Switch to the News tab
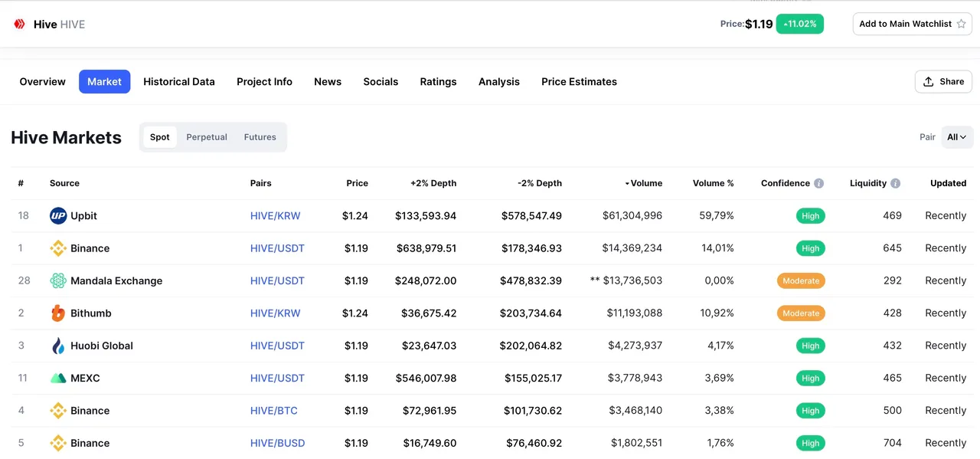The height and width of the screenshot is (459, 980). [328, 81]
